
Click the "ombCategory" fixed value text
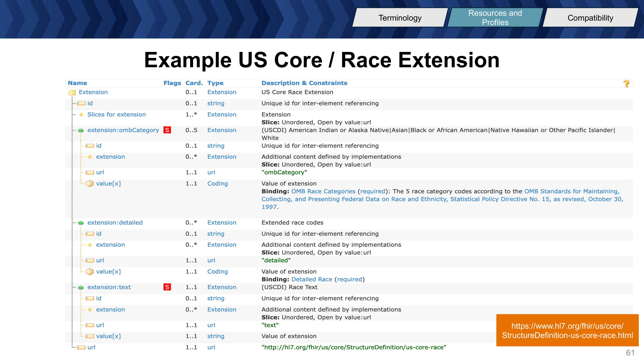click(x=284, y=172)
